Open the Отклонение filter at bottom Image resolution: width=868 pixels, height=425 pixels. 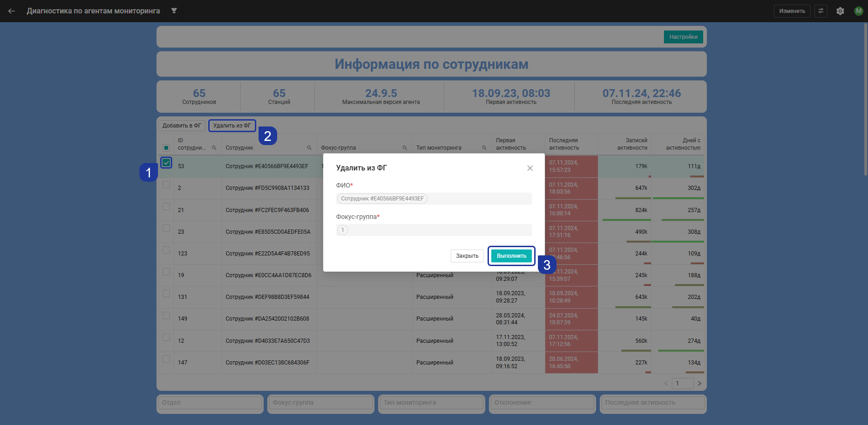point(542,403)
